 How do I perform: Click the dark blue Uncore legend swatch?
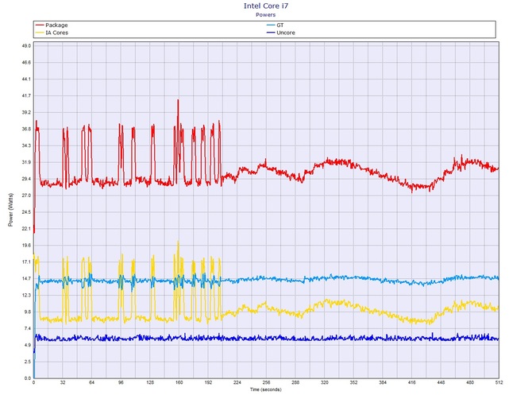coord(271,33)
